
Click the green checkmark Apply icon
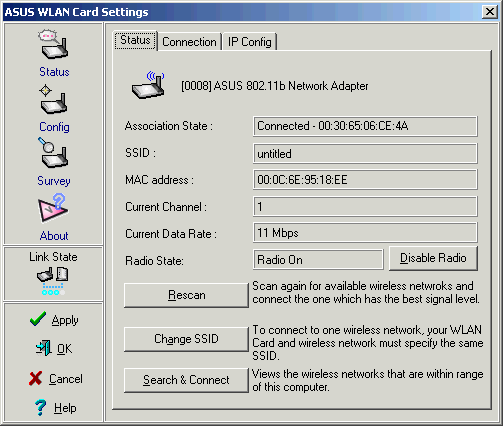point(38,319)
